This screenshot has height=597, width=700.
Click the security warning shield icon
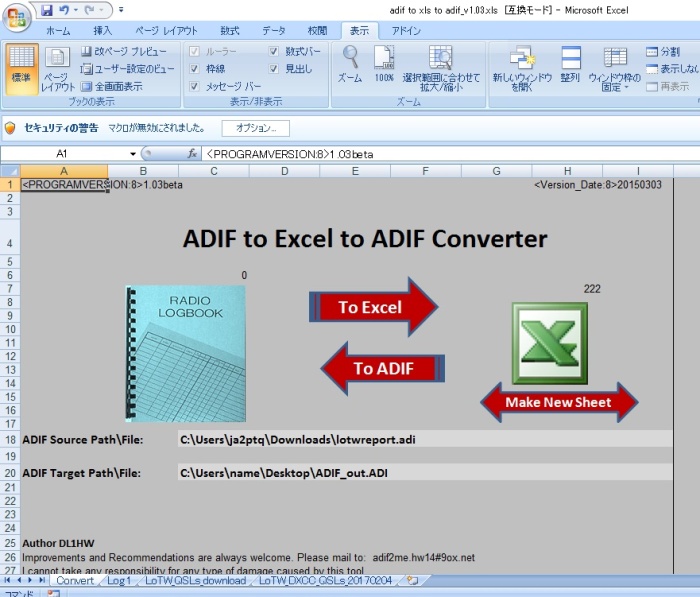[10, 128]
